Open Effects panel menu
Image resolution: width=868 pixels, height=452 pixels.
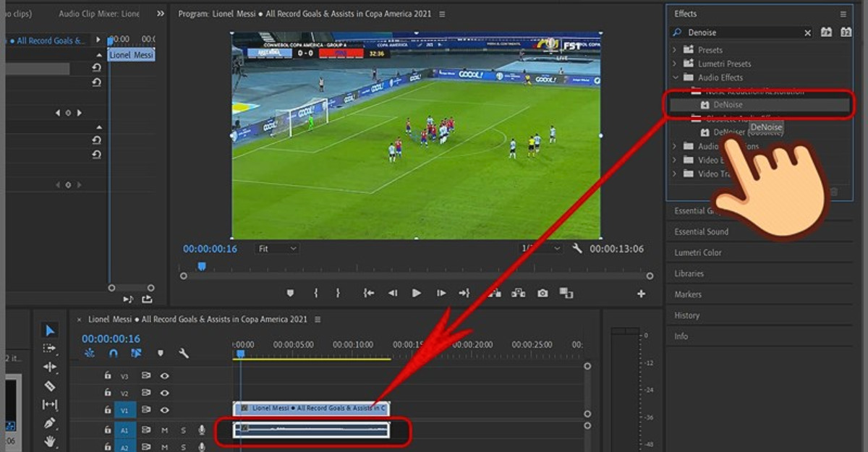843,14
